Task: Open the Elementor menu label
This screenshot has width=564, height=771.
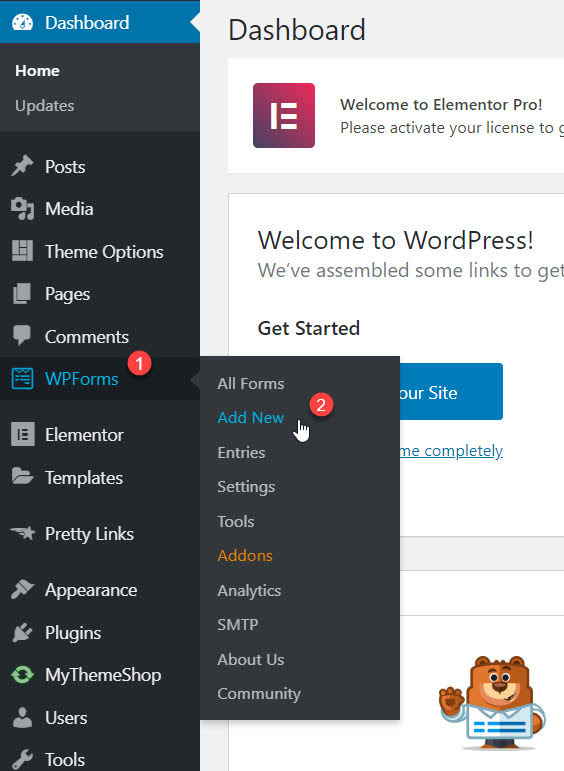Action: 84,435
